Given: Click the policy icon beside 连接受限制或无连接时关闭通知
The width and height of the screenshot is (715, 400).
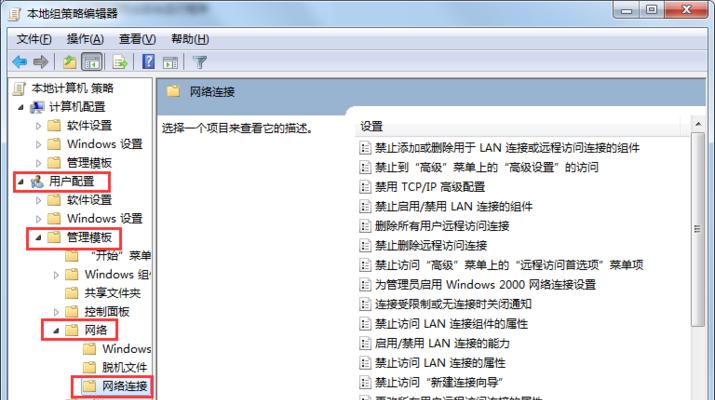Looking at the screenshot, I should pos(365,304).
